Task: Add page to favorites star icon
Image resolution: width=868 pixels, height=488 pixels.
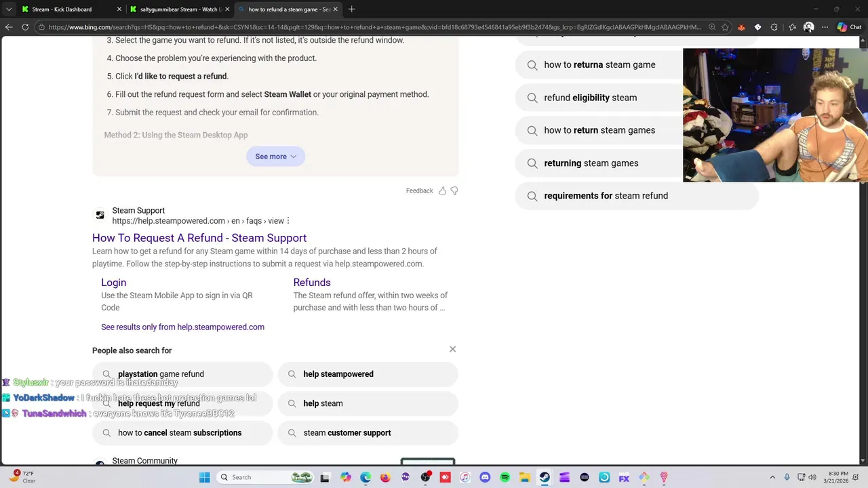Action: pyautogui.click(x=725, y=27)
